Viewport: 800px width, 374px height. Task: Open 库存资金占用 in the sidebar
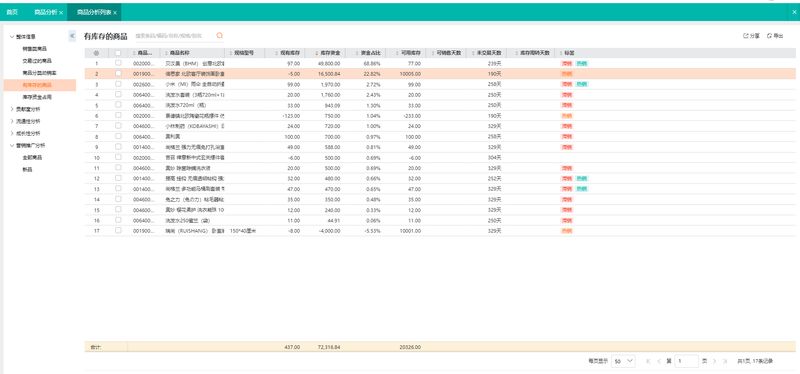[x=37, y=97]
